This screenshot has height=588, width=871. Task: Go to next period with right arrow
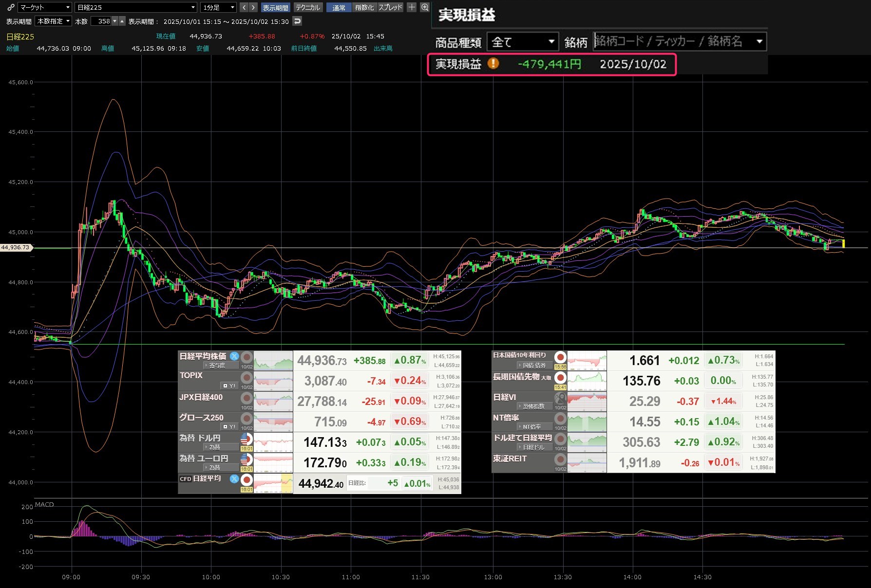point(253,7)
